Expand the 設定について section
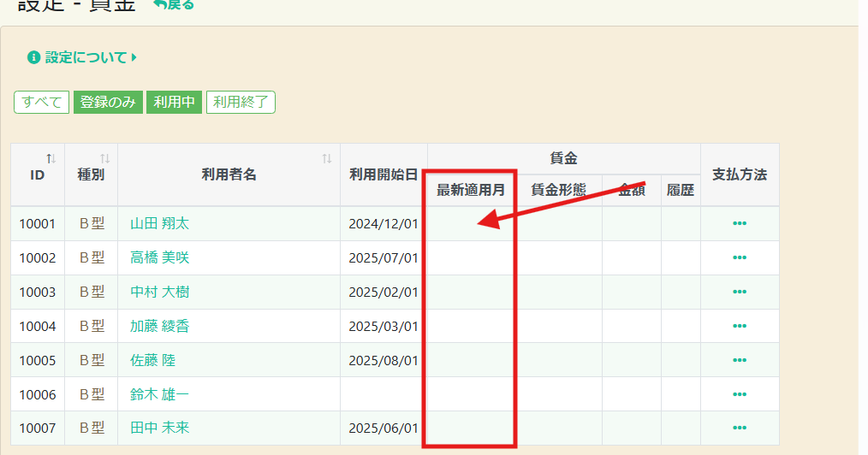Screen dimensions: 868x455 tap(82, 57)
